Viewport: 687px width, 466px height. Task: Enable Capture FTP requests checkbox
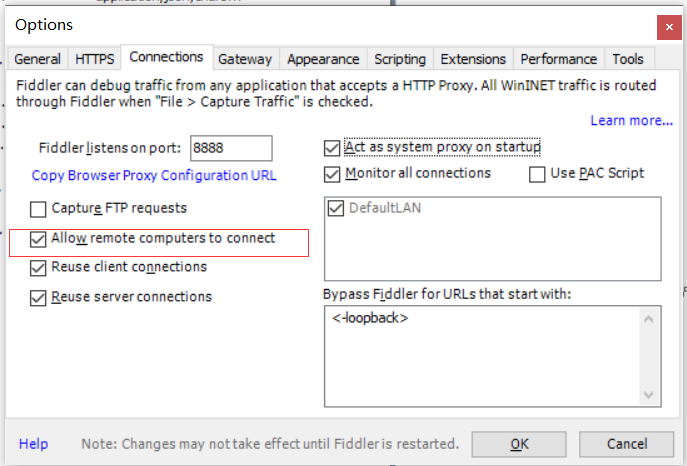[38, 209]
